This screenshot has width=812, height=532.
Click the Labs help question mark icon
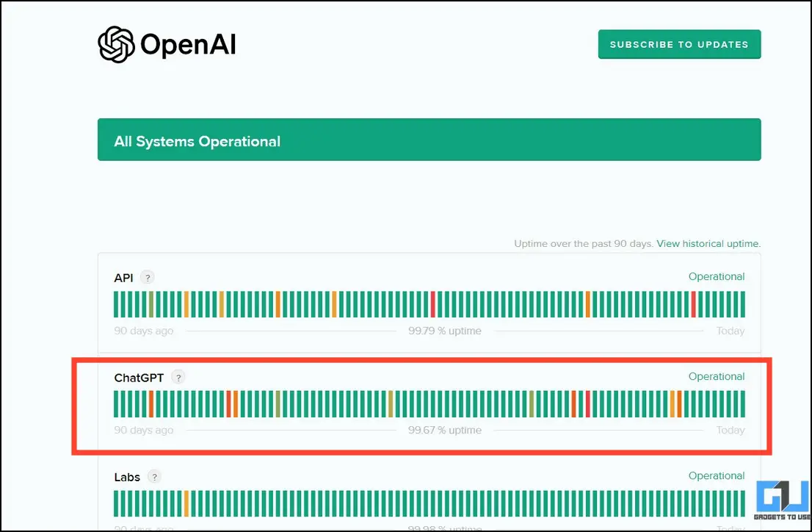pyautogui.click(x=154, y=477)
